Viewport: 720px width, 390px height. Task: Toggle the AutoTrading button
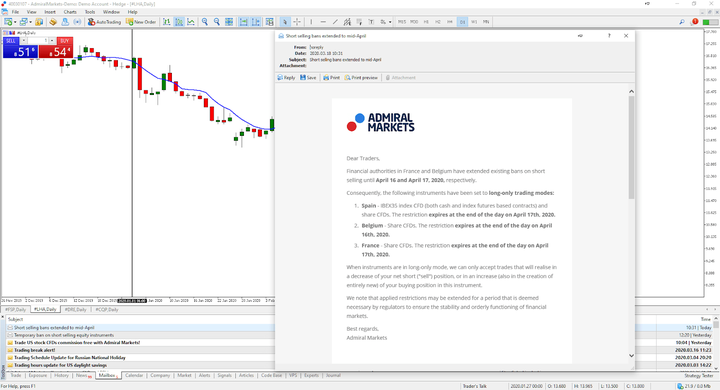pos(104,22)
